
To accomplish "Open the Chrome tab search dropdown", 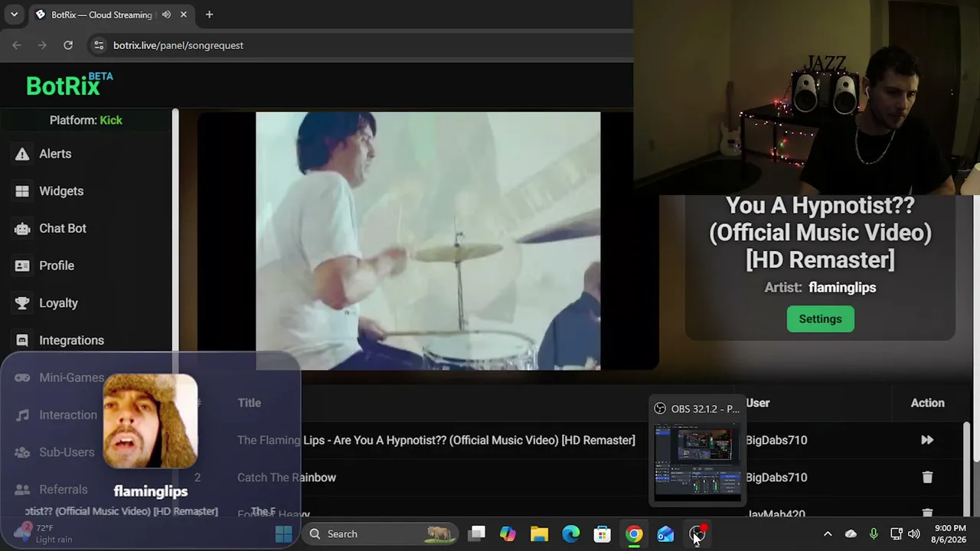I will coord(14,15).
